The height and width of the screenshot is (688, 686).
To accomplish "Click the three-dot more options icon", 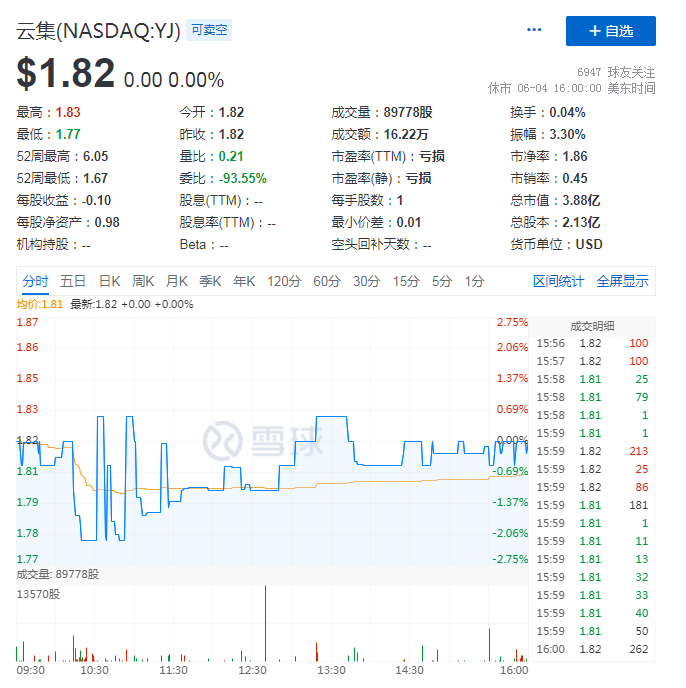I will [x=534, y=30].
